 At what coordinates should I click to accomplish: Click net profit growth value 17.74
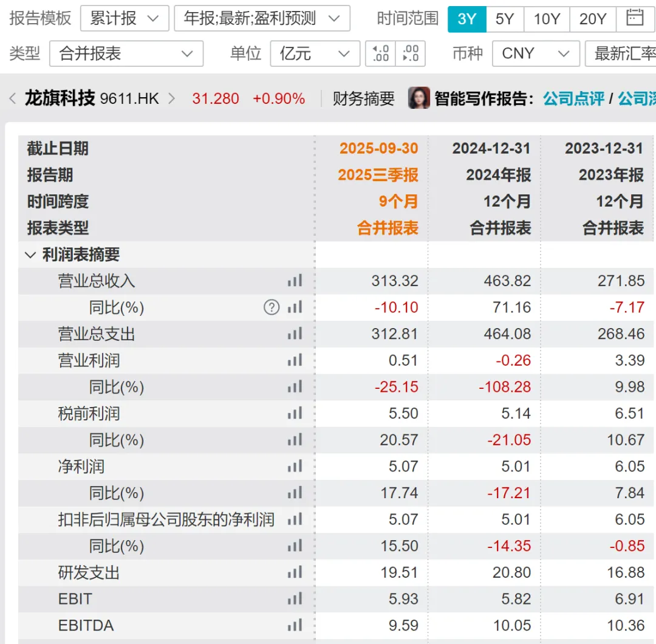pyautogui.click(x=399, y=493)
